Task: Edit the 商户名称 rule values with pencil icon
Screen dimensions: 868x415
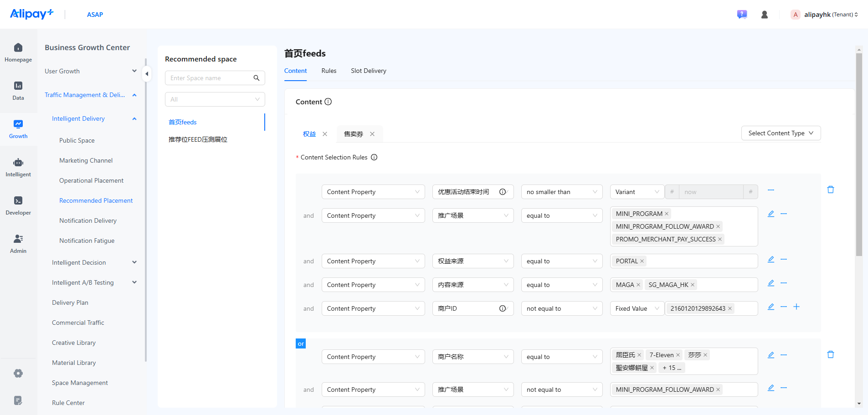Action: pos(771,355)
